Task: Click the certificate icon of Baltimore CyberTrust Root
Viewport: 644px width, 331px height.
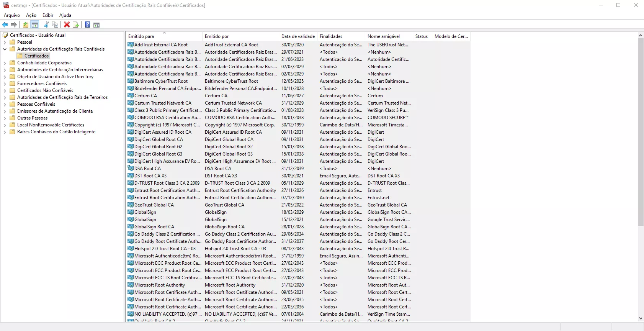Action: pyautogui.click(x=131, y=81)
